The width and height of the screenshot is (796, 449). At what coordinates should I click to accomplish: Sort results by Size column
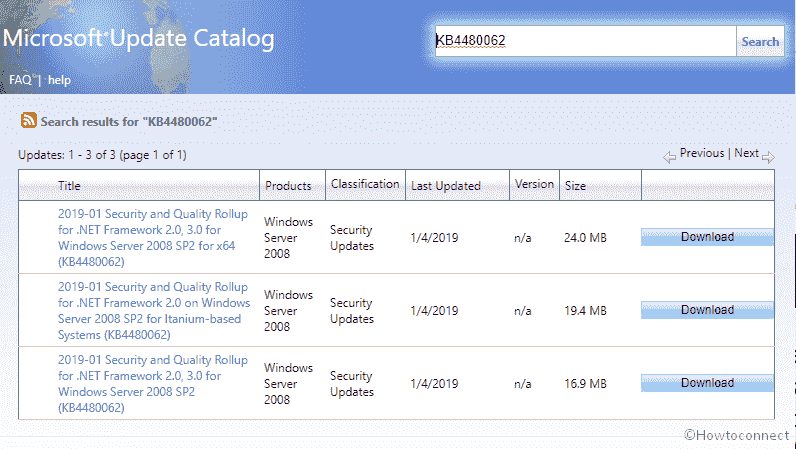click(x=575, y=186)
